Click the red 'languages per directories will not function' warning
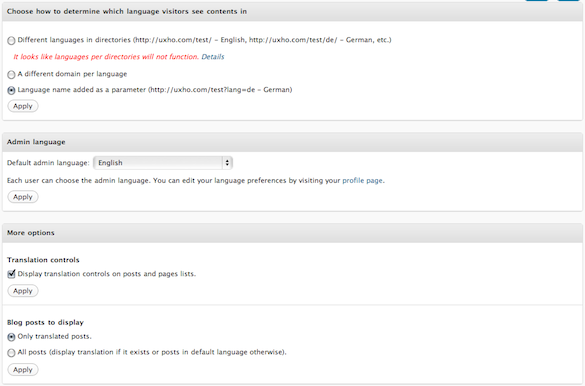The width and height of the screenshot is (585, 386). coord(106,57)
